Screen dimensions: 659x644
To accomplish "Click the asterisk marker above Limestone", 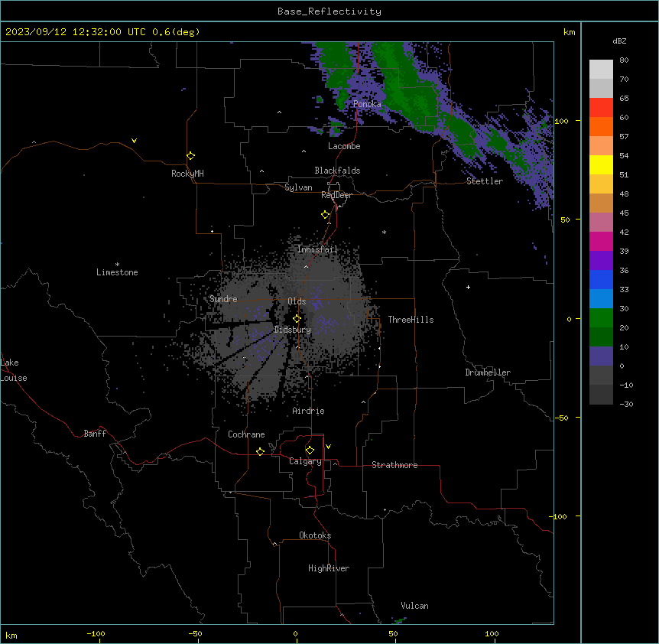I will (x=117, y=264).
